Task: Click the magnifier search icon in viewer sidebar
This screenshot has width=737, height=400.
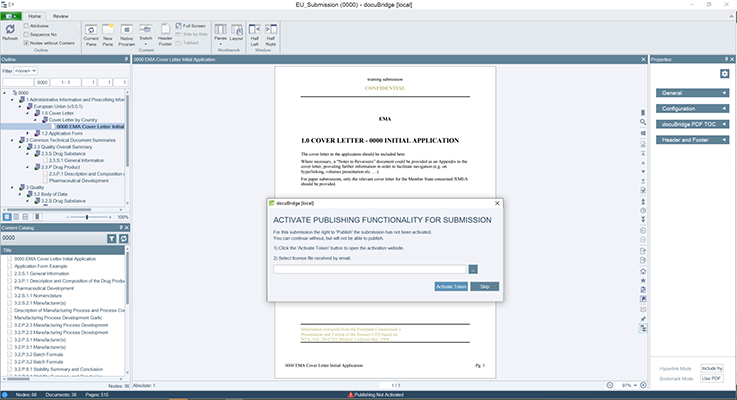Action: (x=643, y=122)
